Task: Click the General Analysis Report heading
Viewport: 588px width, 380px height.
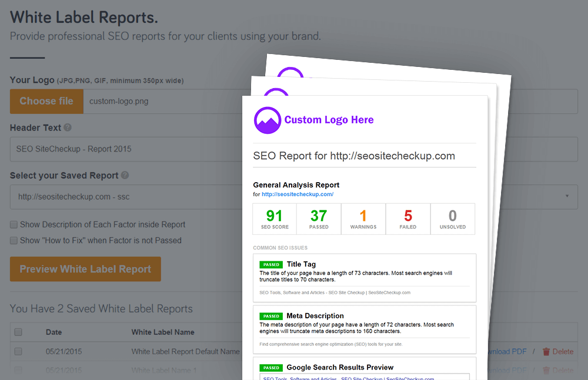Action: (x=296, y=185)
